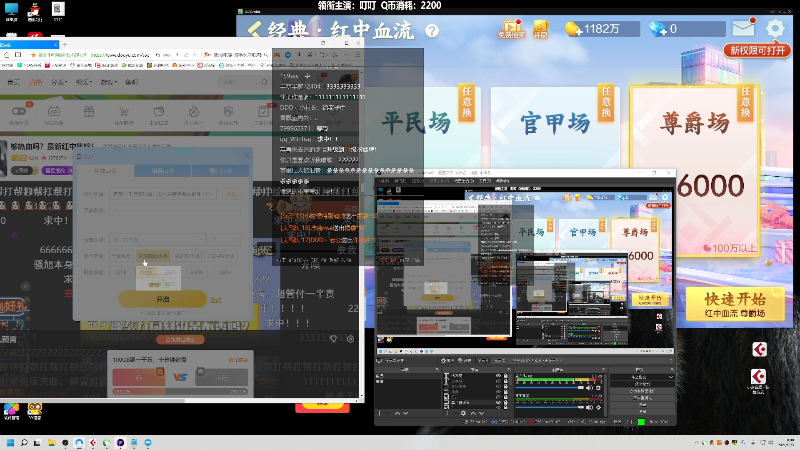The image size is (800, 450).
Task: Click the bookmark star in address bar
Action: tap(33, 55)
